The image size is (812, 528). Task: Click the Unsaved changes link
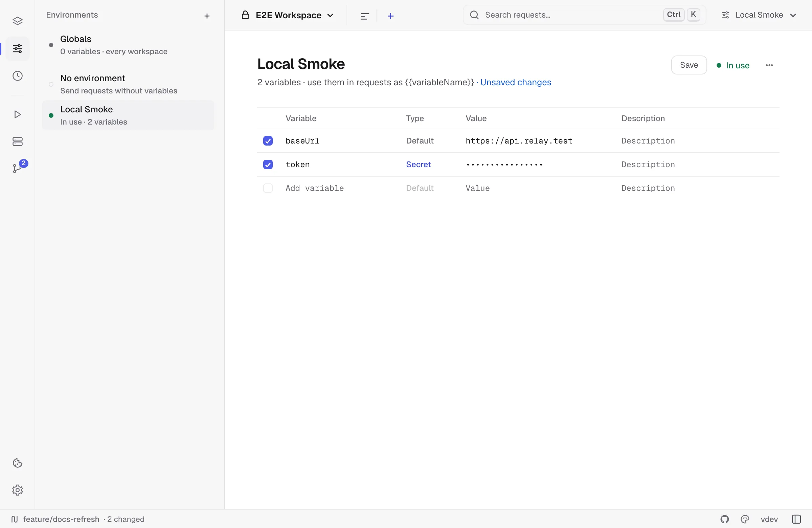(x=516, y=82)
